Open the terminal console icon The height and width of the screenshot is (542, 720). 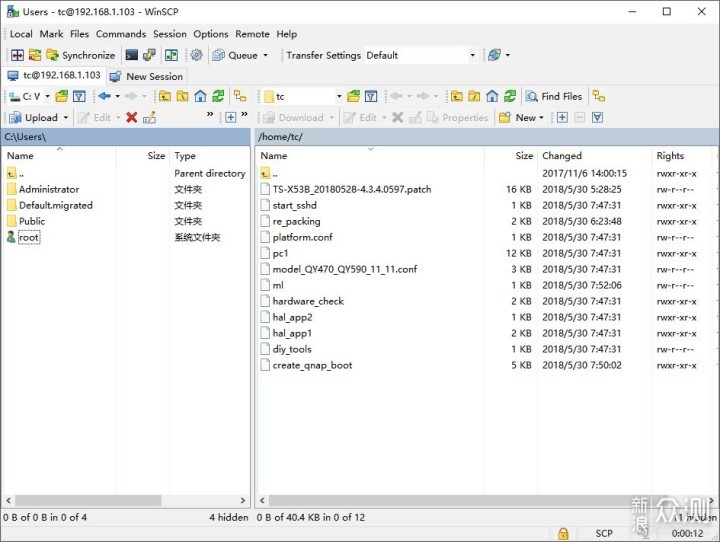[132, 55]
